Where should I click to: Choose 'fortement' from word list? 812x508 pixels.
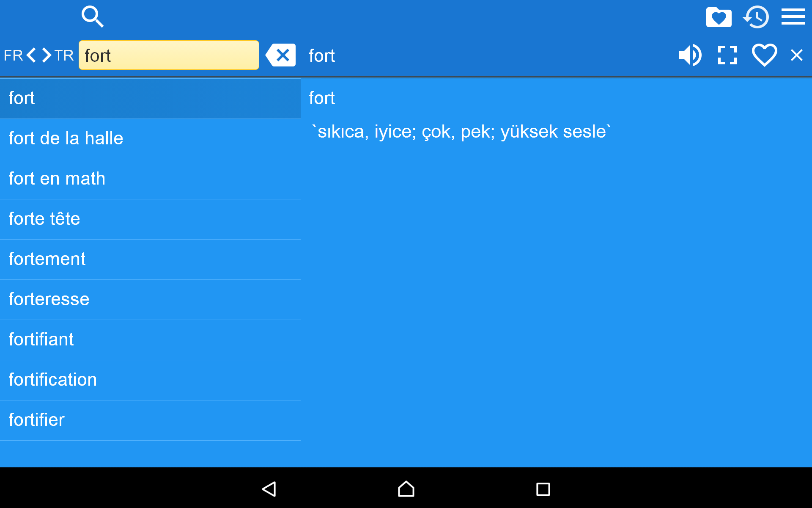pyautogui.click(x=150, y=259)
